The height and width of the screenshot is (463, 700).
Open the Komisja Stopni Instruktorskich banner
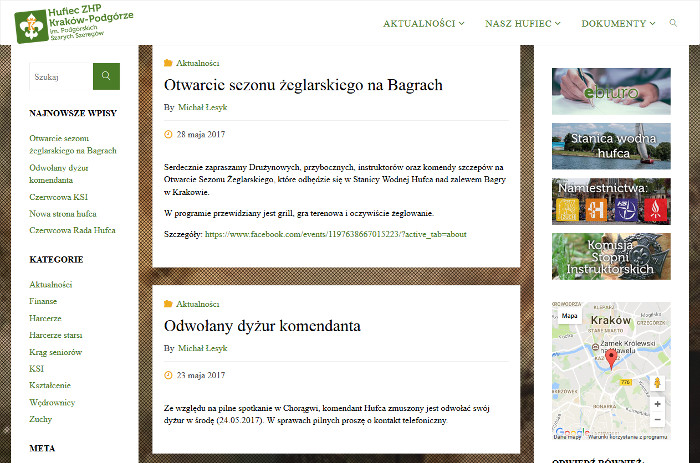coord(611,256)
